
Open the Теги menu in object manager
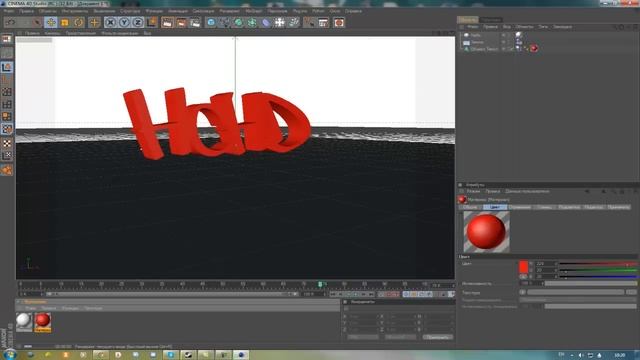pyautogui.click(x=543, y=27)
